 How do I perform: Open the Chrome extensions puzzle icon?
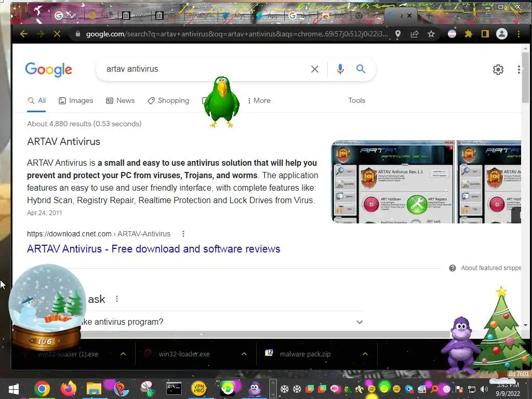(x=469, y=34)
